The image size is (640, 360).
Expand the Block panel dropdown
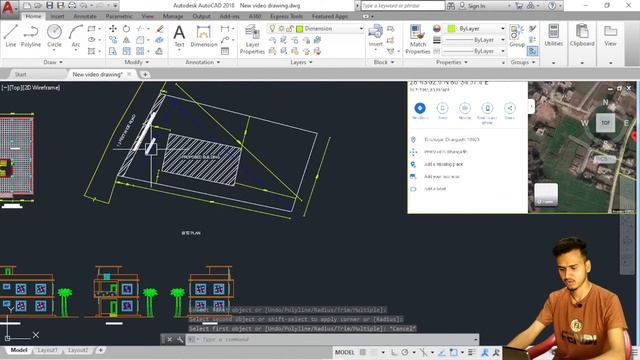coord(384,62)
